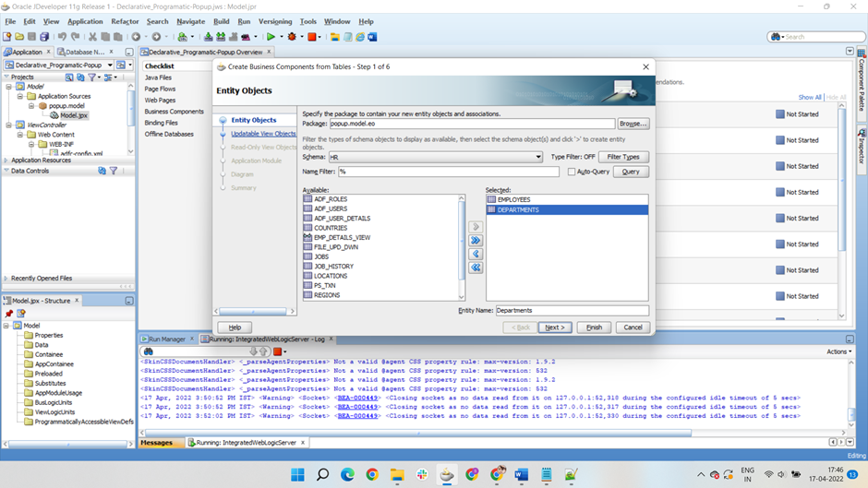Viewport: 868px width, 488px height.
Task: Click the green Run toolbar icon
Action: (271, 37)
